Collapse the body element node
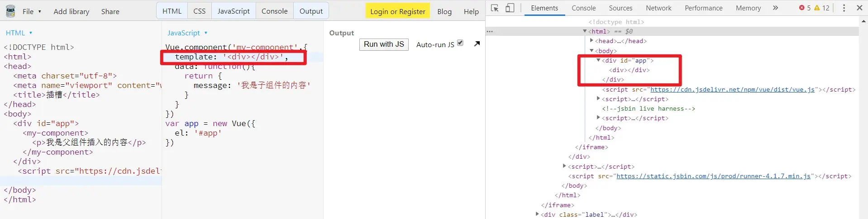The width and height of the screenshot is (868, 219). (591, 50)
